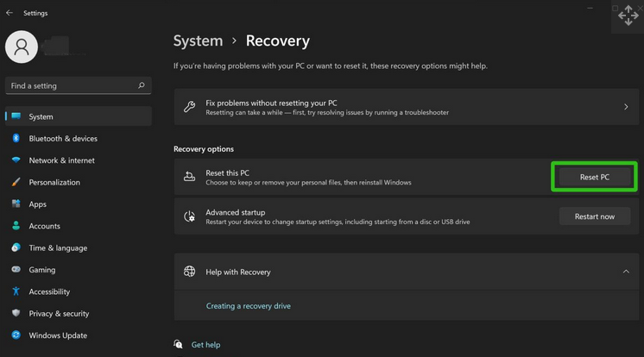Click the Restart now button

tap(594, 216)
